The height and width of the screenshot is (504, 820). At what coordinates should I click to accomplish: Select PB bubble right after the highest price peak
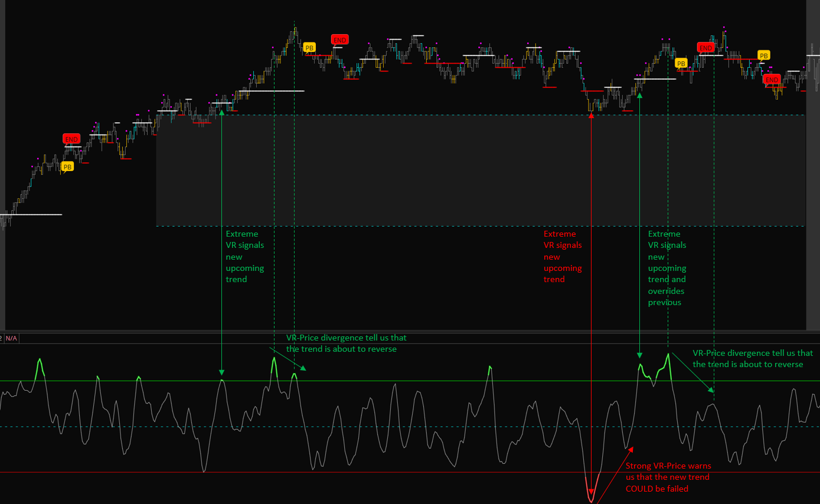pyautogui.click(x=309, y=47)
